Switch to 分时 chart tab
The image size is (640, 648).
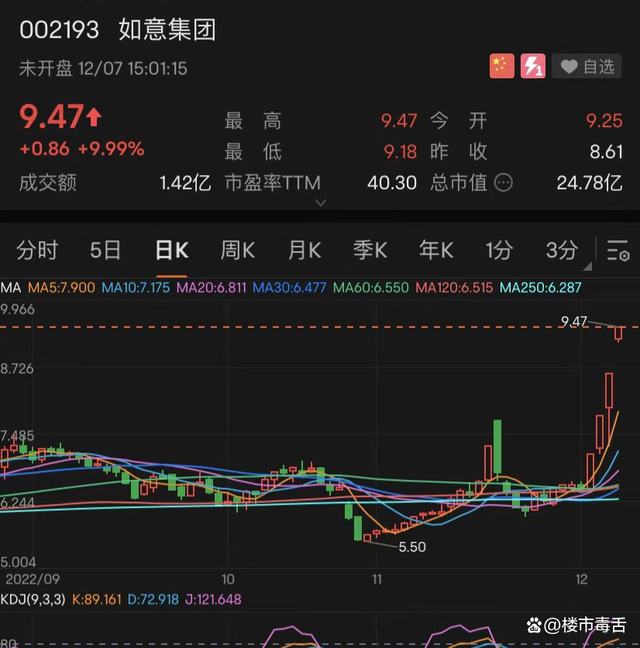(37, 250)
